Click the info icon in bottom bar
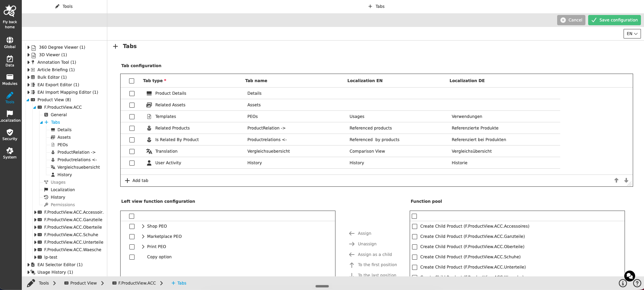 coord(623,283)
